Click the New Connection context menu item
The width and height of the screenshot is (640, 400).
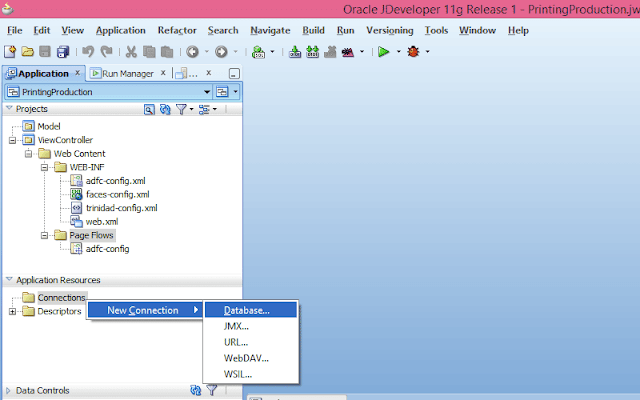(145, 310)
